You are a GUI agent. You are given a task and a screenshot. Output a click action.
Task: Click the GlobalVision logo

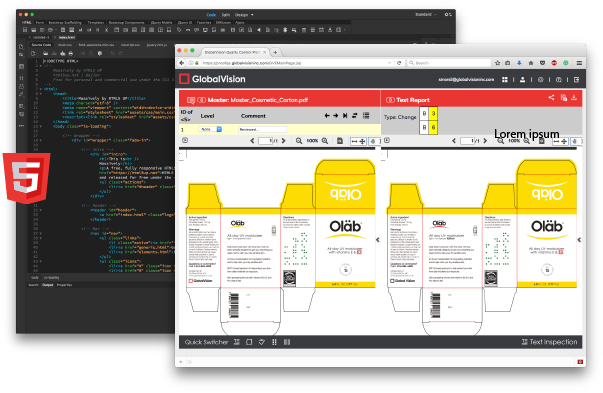coord(212,79)
